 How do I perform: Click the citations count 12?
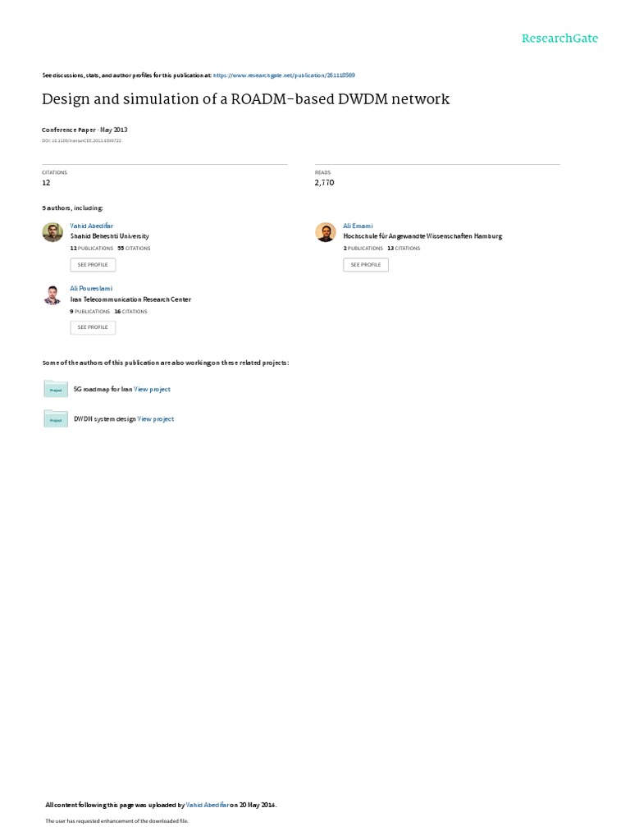46,183
